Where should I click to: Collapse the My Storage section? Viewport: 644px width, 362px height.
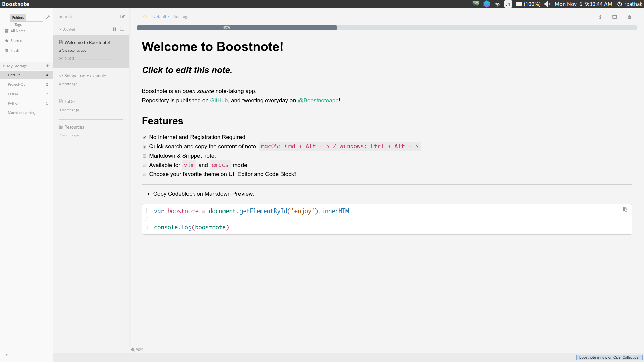tap(4, 66)
